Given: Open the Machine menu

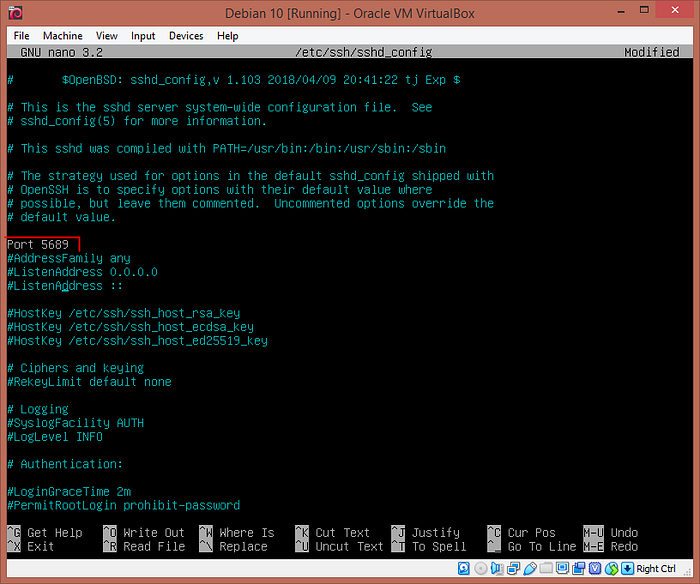Looking at the screenshot, I should [62, 36].
